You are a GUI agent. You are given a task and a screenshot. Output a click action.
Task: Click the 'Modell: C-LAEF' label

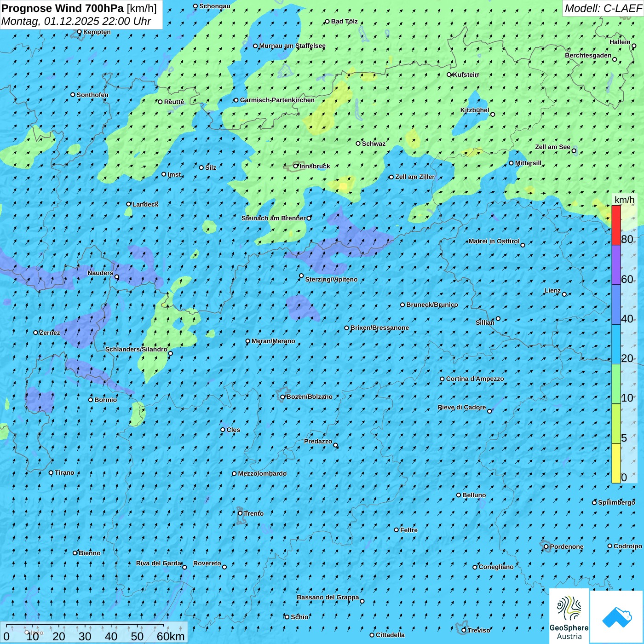(603, 8)
